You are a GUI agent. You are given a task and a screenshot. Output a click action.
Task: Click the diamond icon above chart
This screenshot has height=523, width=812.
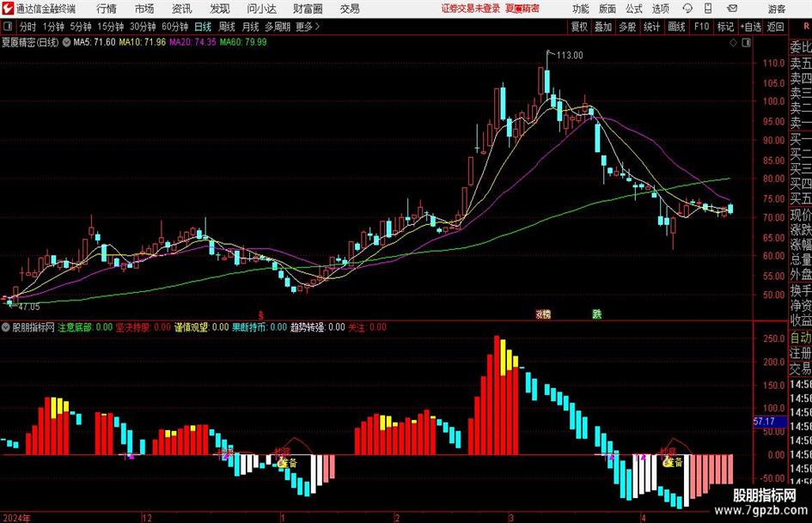click(733, 42)
